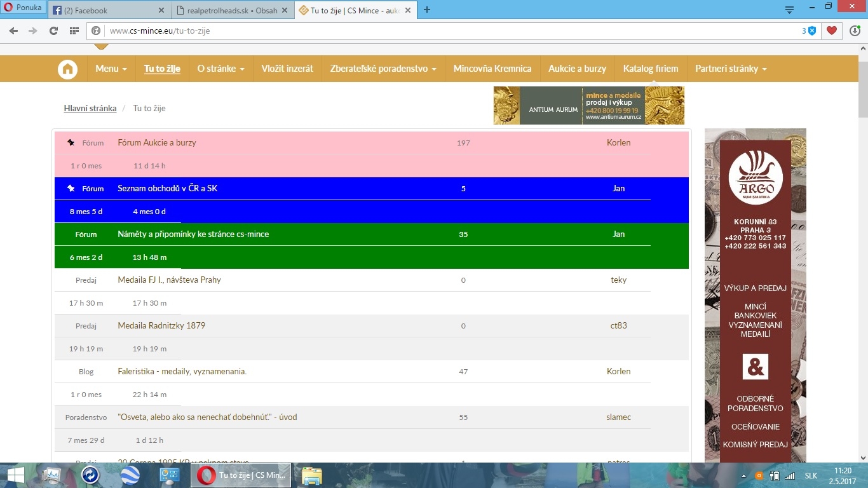Click the browser back arrow
The height and width of the screenshot is (488, 868).
click(x=14, y=30)
